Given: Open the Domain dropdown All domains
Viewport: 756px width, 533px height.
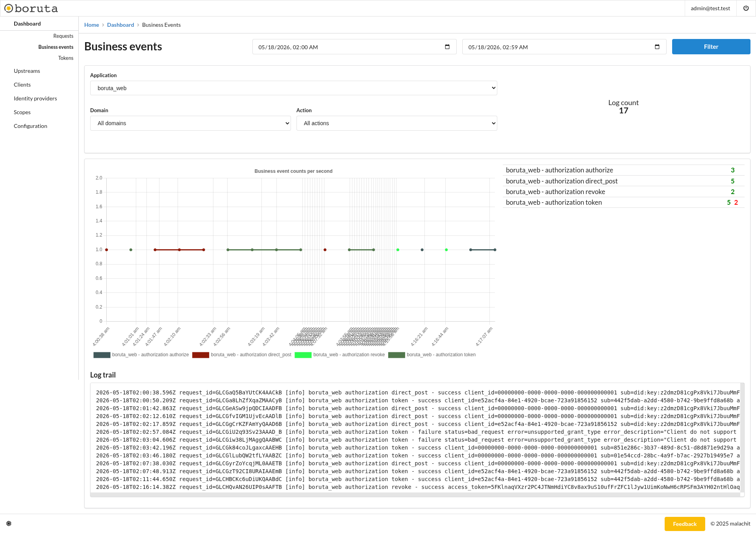Looking at the screenshot, I should point(190,123).
